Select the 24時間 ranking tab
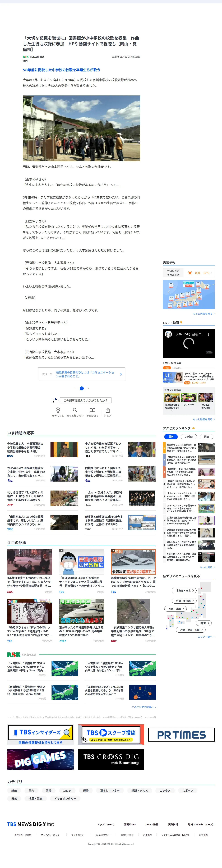 tap(189, 436)
